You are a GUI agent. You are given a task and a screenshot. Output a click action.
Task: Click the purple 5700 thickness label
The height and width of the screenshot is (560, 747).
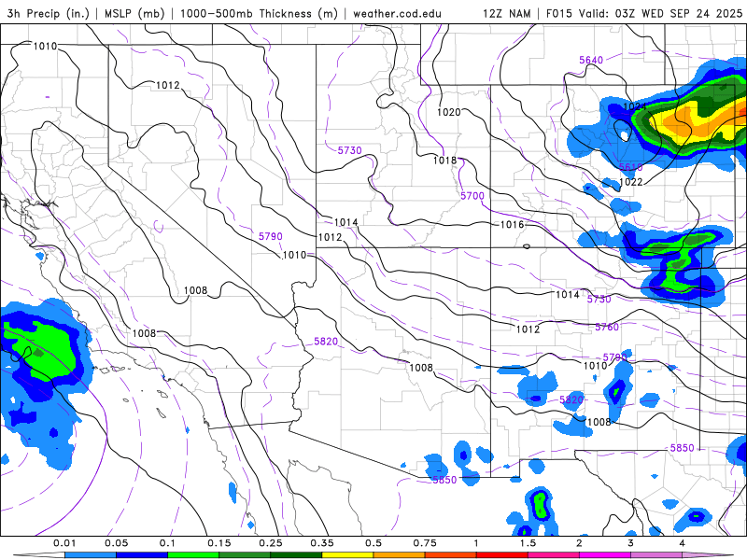[x=472, y=196]
